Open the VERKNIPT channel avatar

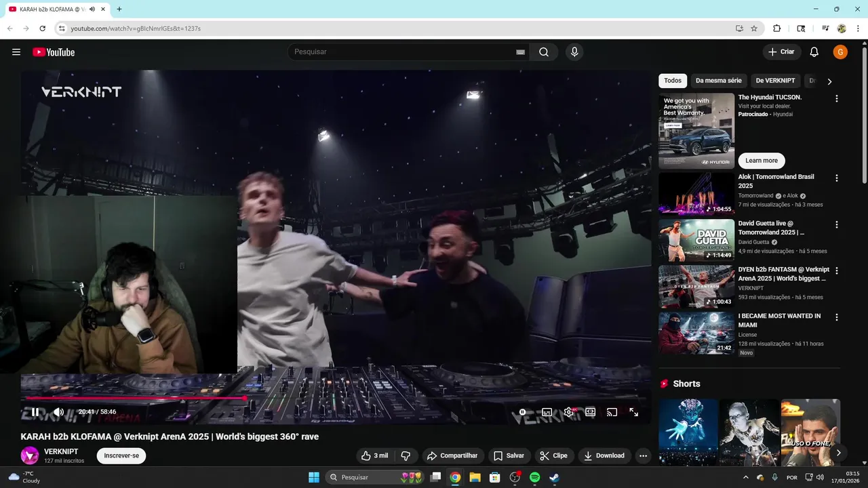tap(29, 455)
